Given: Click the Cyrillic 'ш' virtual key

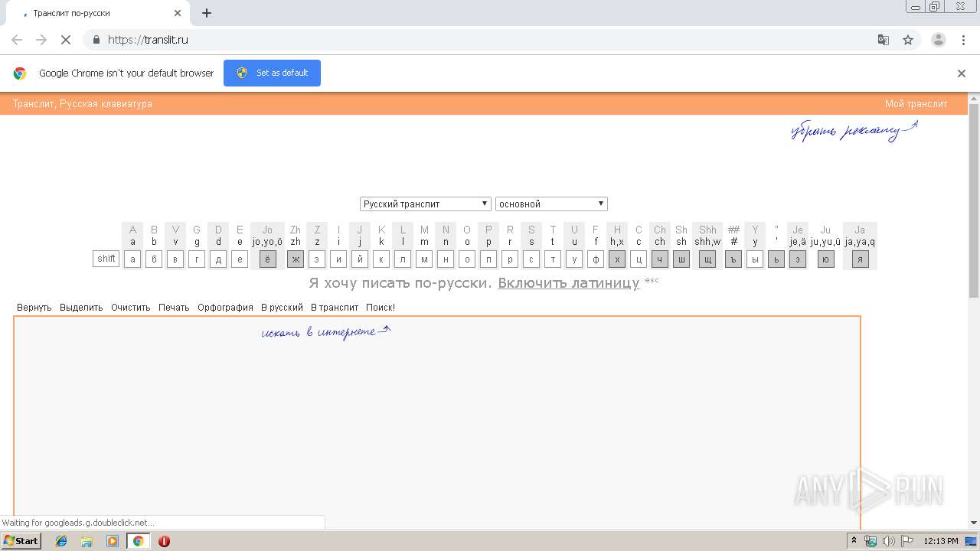Looking at the screenshot, I should [x=681, y=259].
